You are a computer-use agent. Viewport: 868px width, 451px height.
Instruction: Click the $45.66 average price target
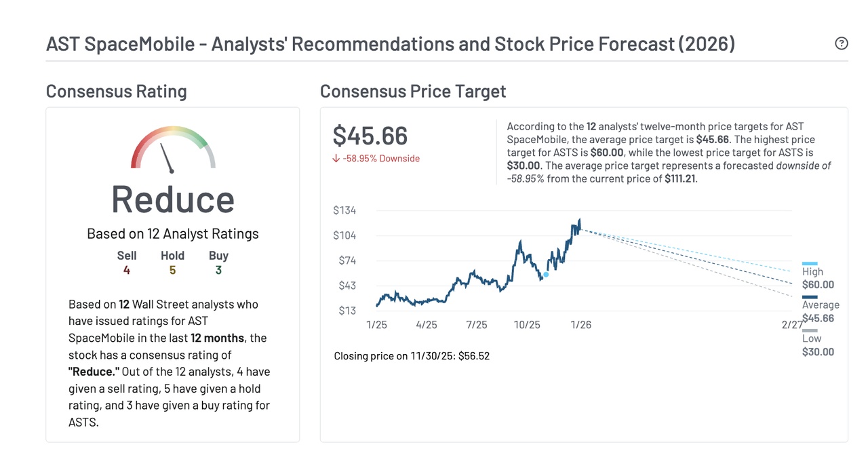(370, 136)
